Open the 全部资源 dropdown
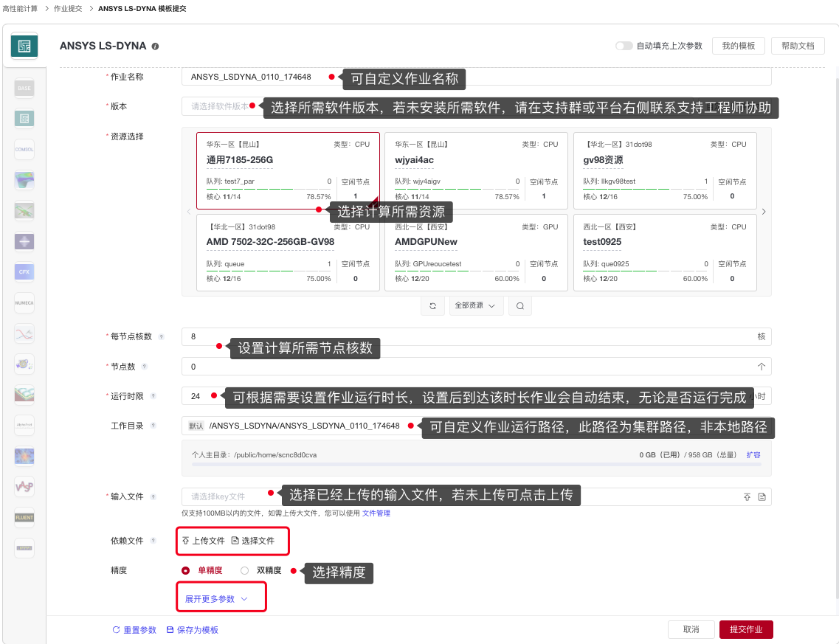Viewport: 839px width, 644px height. 477,305
